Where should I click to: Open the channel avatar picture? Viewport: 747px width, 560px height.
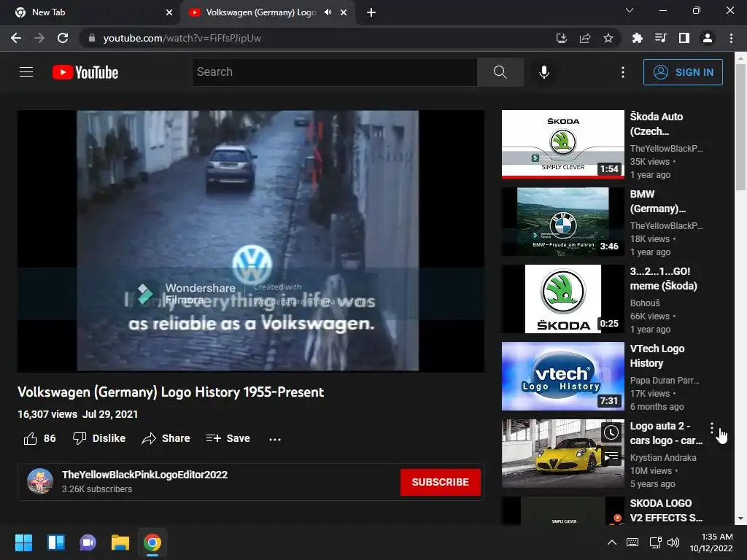click(x=40, y=481)
